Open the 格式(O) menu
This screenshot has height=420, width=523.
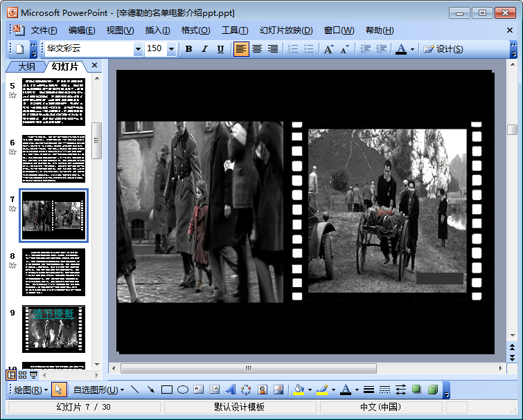(195, 30)
